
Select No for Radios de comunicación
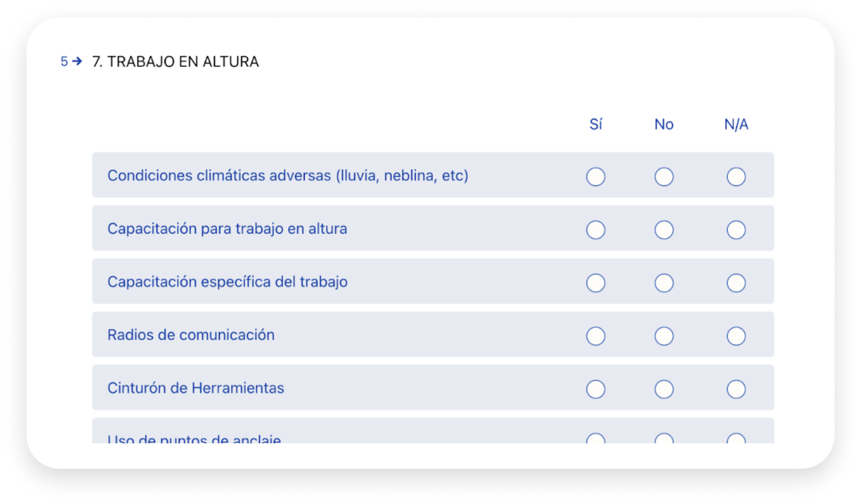(x=664, y=336)
